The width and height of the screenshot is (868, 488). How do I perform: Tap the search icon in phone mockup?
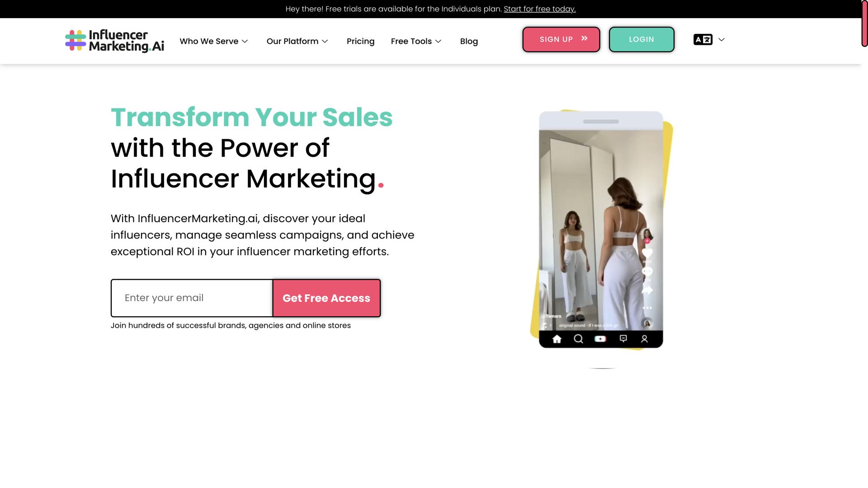pos(578,339)
